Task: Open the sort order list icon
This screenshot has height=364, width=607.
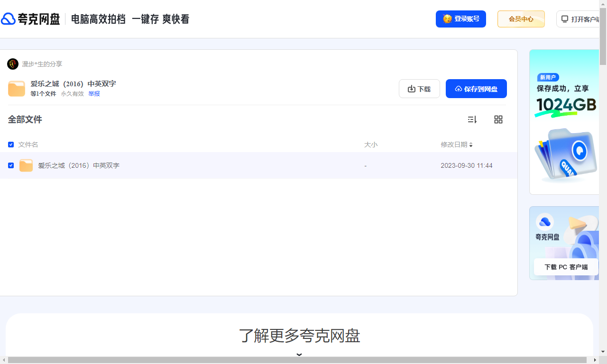Action: pos(472,119)
